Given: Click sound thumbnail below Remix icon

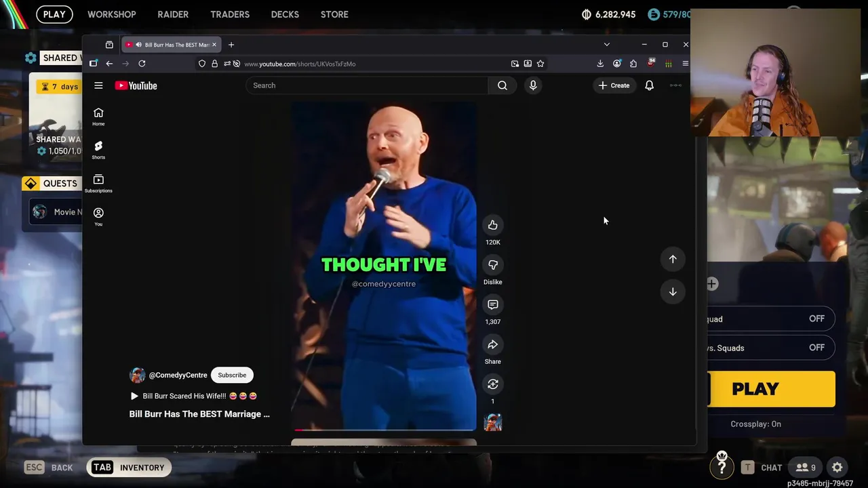Looking at the screenshot, I should (x=493, y=423).
